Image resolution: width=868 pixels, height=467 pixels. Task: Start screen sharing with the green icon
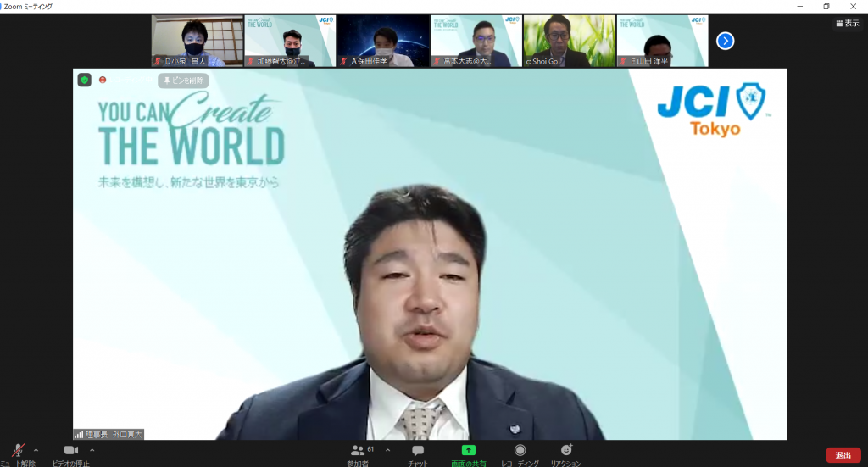point(469,453)
